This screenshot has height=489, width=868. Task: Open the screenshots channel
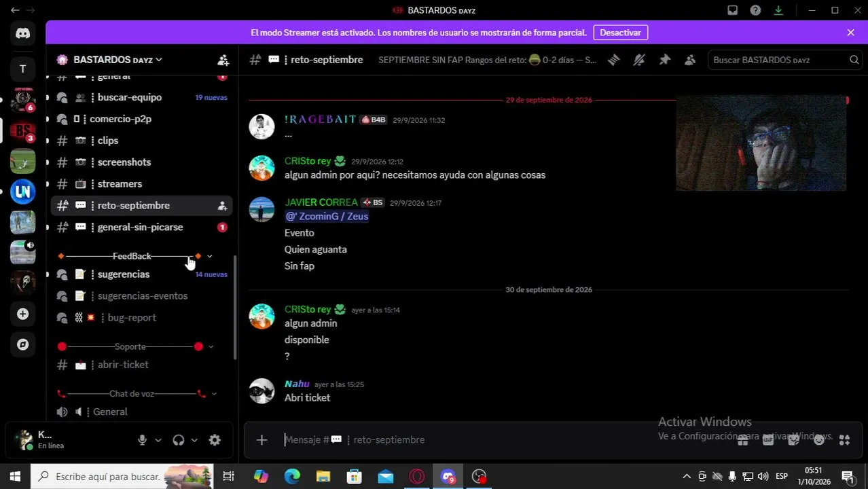(141, 162)
